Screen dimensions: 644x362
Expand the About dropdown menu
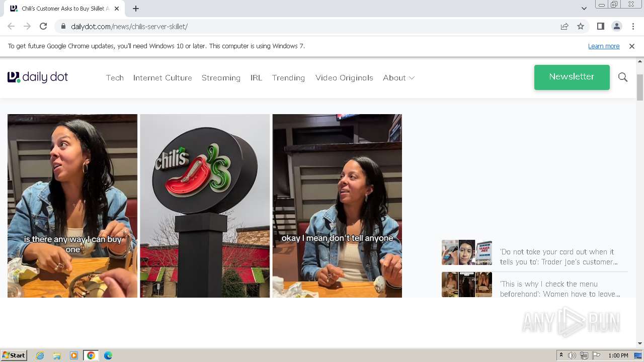pyautogui.click(x=398, y=78)
